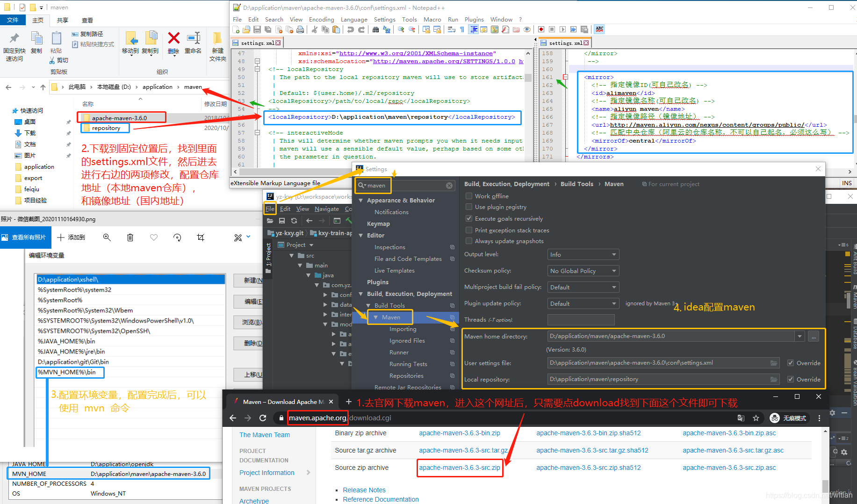Open the Navigate menu in IntelliJ
857x504 pixels.
tap(327, 209)
